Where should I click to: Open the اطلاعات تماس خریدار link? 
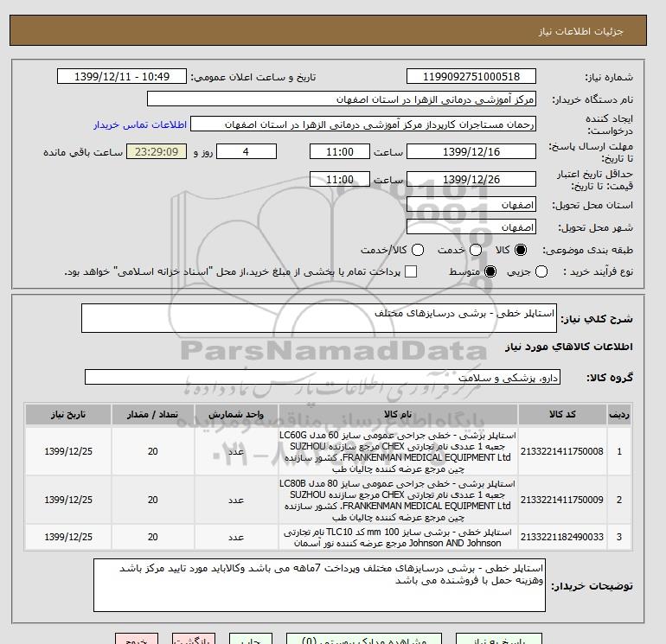tap(140, 124)
